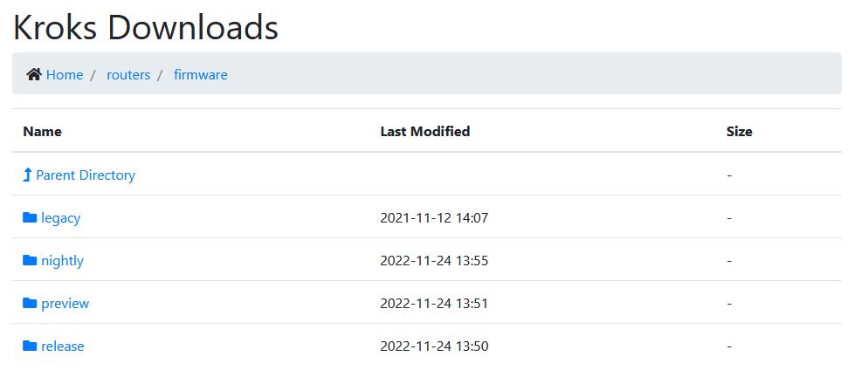Open the preview folder link
868x391 pixels.
pos(65,303)
